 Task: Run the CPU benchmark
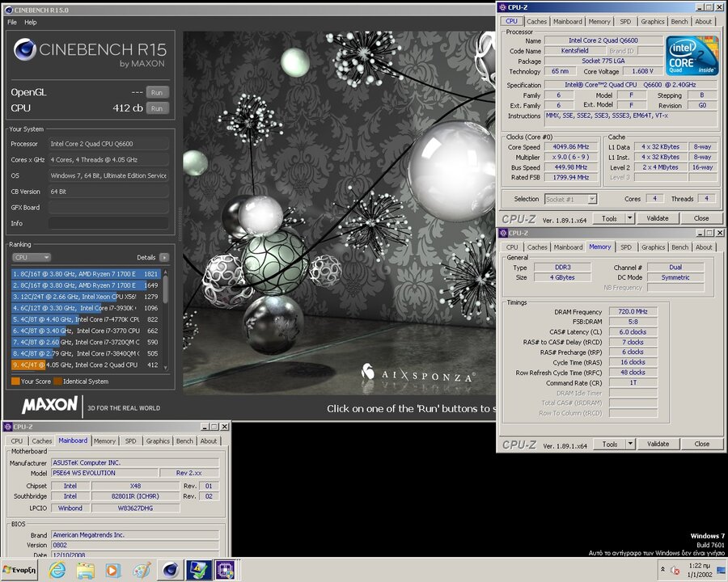(157, 108)
